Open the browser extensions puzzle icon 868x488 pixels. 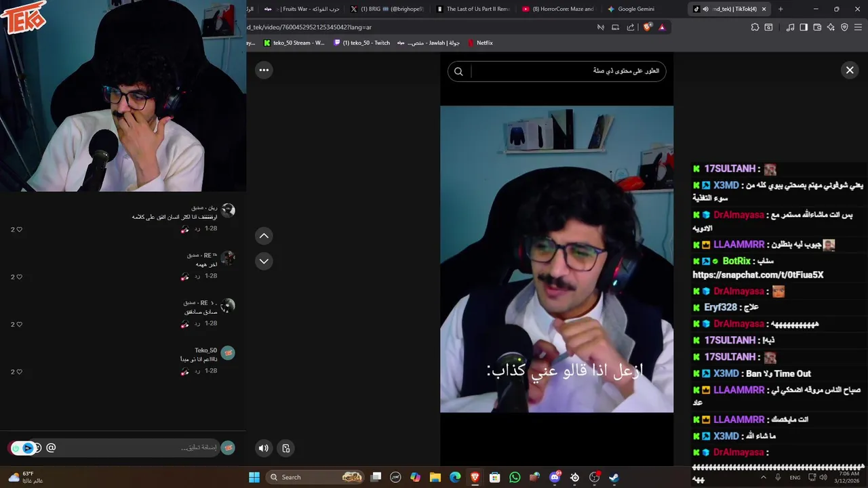pos(755,27)
